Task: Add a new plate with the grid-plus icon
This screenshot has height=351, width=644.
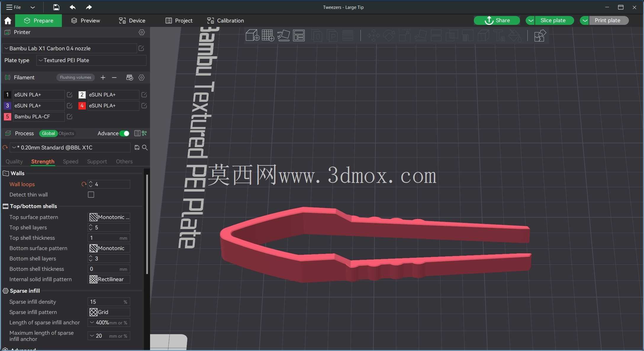Action: click(268, 36)
